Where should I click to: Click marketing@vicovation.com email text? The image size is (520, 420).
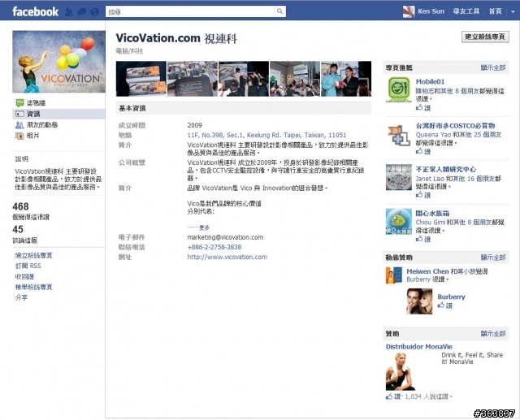[225, 237]
